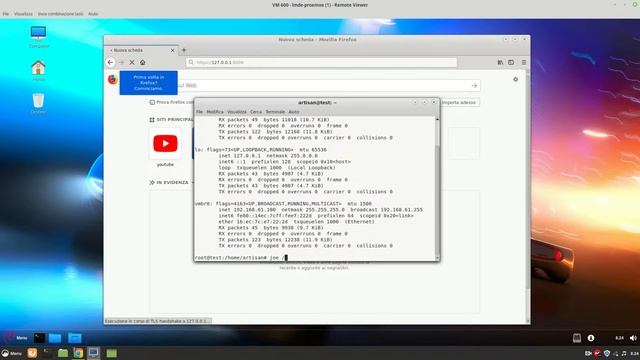
Task: Click the host tray music note icon
Action: click(x=624, y=353)
